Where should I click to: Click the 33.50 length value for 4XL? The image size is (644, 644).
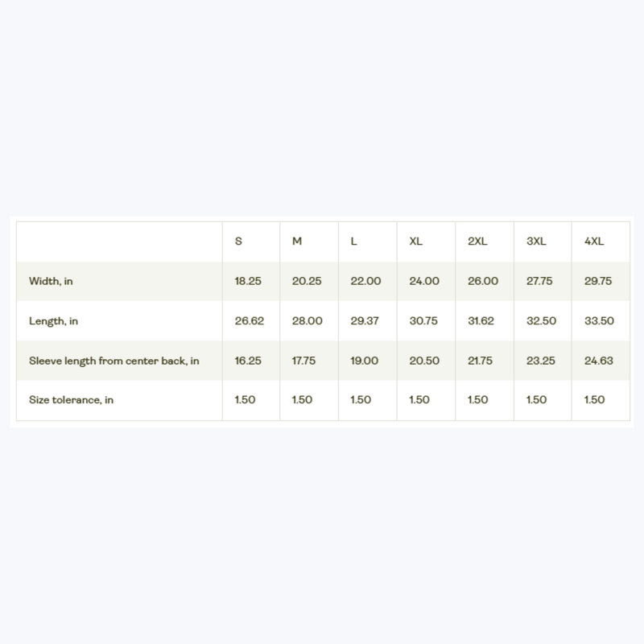coord(599,320)
